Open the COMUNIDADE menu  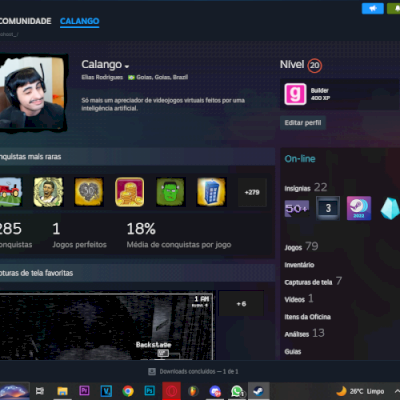tap(25, 21)
